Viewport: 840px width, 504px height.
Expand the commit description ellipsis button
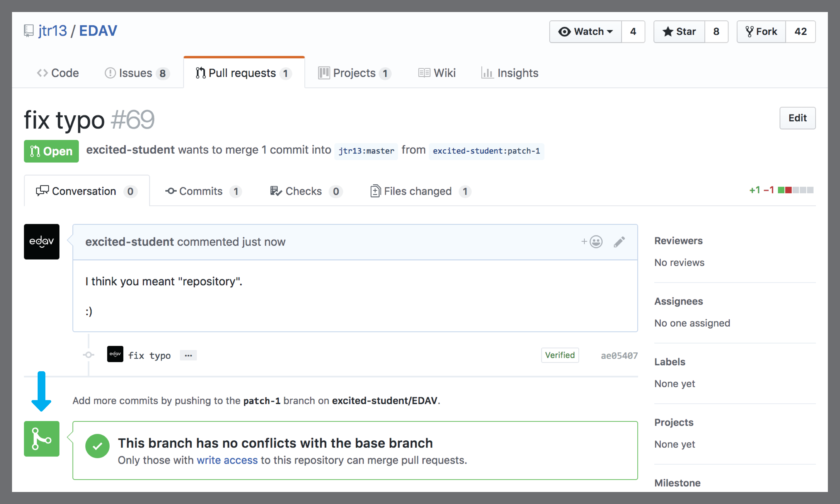click(188, 356)
